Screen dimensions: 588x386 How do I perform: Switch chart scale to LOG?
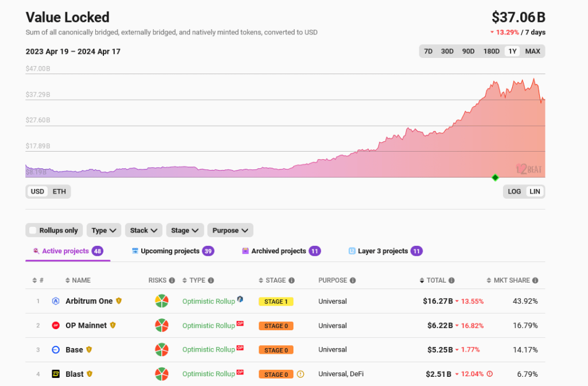514,191
